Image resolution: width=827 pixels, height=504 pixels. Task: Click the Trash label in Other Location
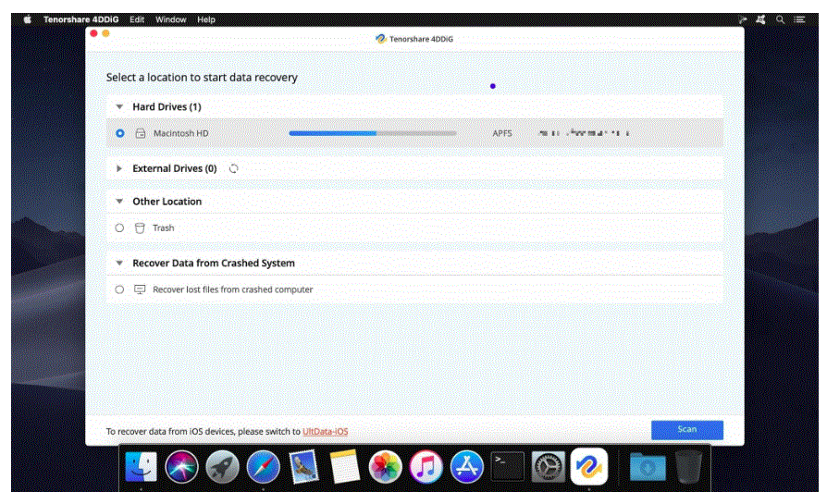pyautogui.click(x=164, y=227)
